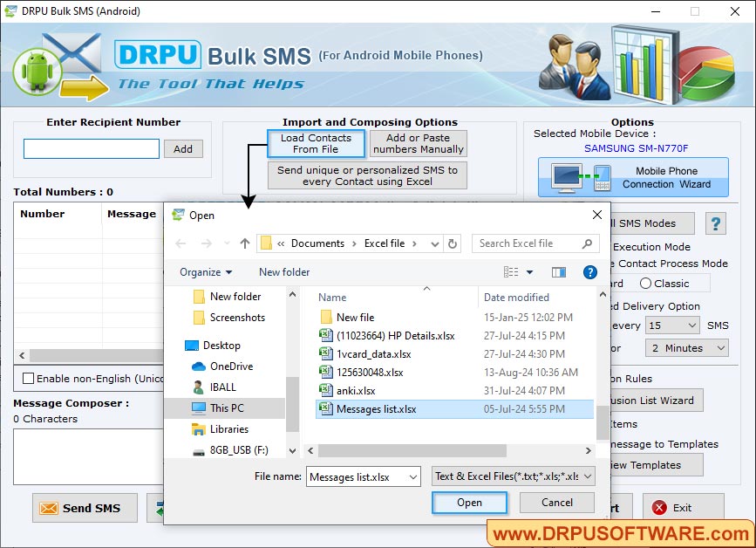Click Excel file in the breadcrumb path
Image resolution: width=756 pixels, height=548 pixels.
point(385,243)
